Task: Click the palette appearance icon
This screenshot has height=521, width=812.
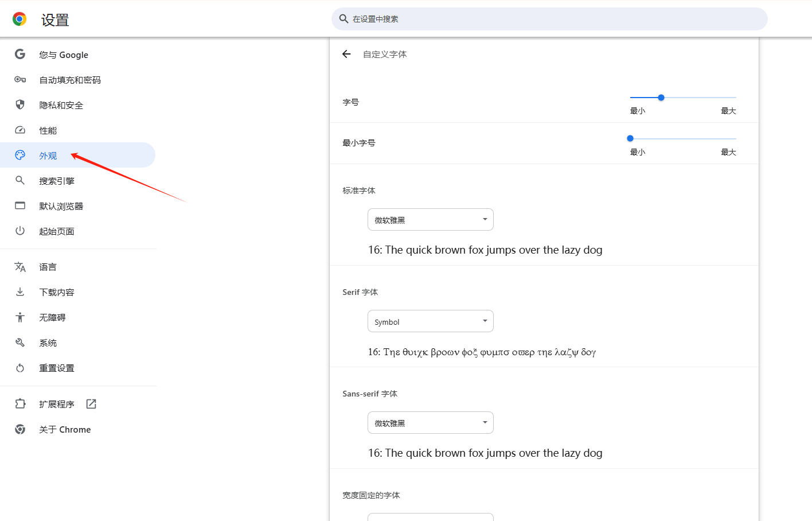Action: (20, 155)
